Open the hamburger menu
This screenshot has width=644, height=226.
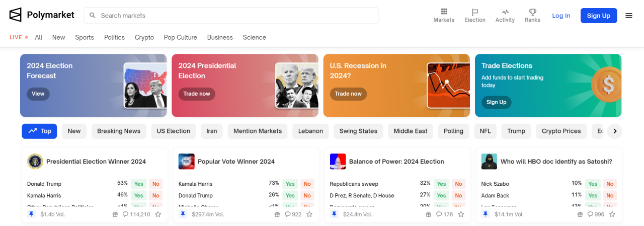click(629, 16)
